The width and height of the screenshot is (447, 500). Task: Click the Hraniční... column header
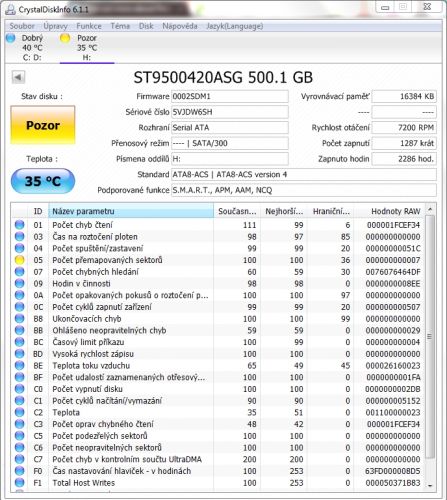click(x=331, y=211)
